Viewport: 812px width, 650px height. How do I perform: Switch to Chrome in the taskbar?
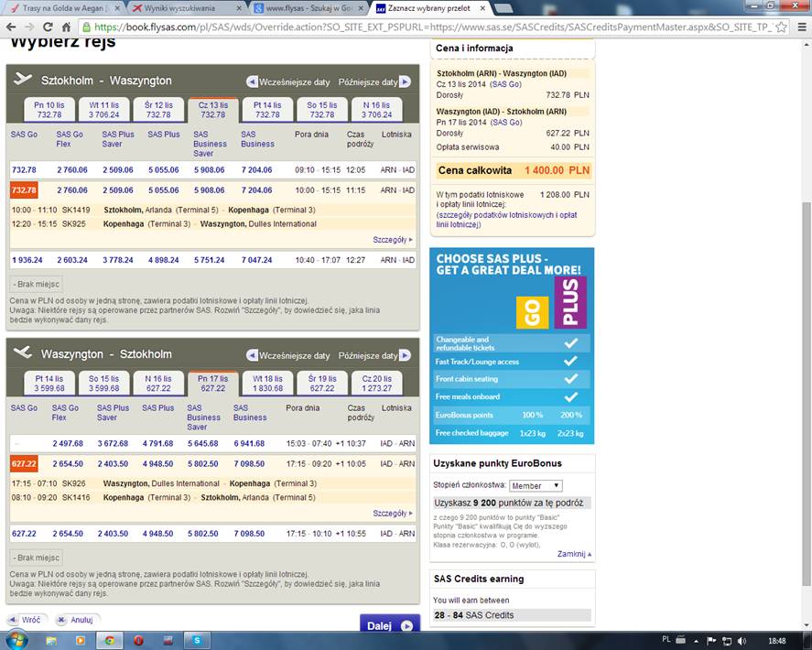pos(110,641)
